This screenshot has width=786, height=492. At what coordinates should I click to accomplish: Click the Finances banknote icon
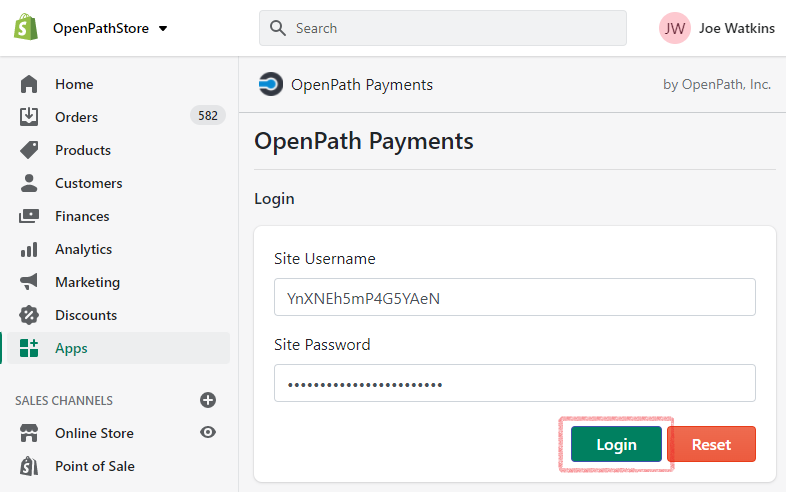[29, 216]
